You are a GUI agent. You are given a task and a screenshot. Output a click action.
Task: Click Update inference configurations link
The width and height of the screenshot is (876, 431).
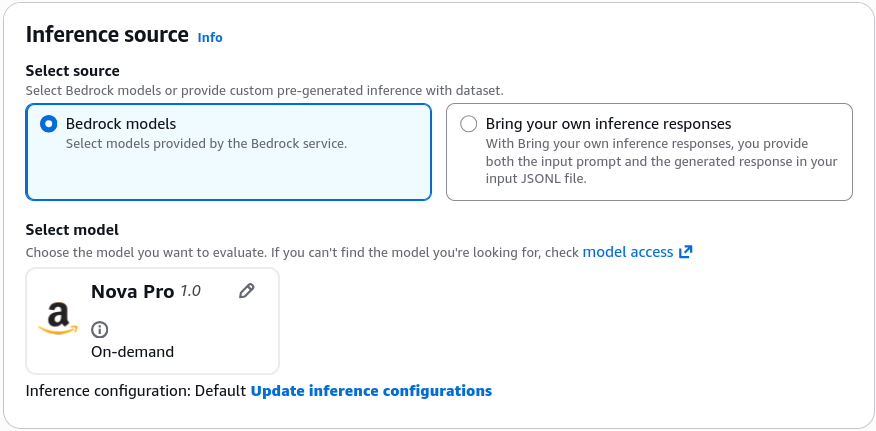371,391
